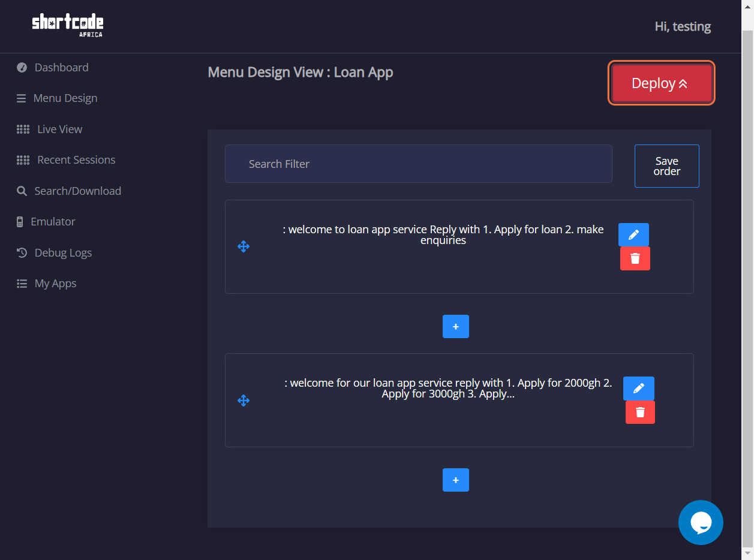The width and height of the screenshot is (754, 560).
Task: Edit the 'Apply for 2000gh' menu item
Action: [x=639, y=388]
